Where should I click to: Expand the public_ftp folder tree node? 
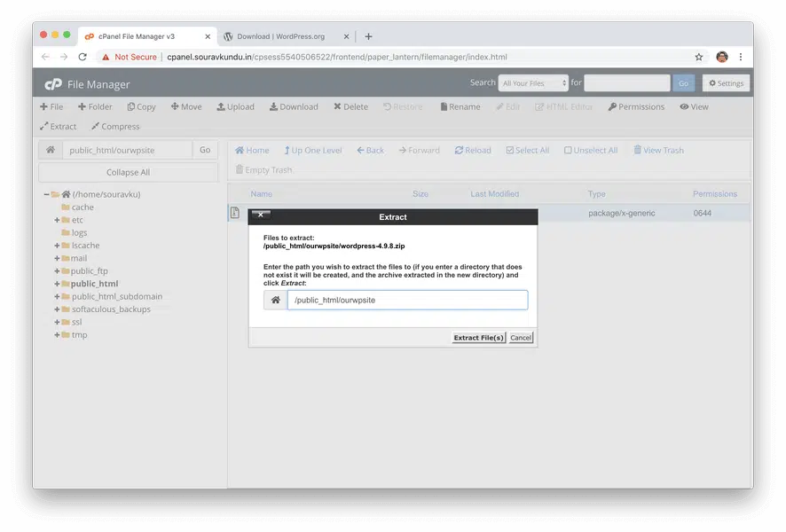[57, 271]
